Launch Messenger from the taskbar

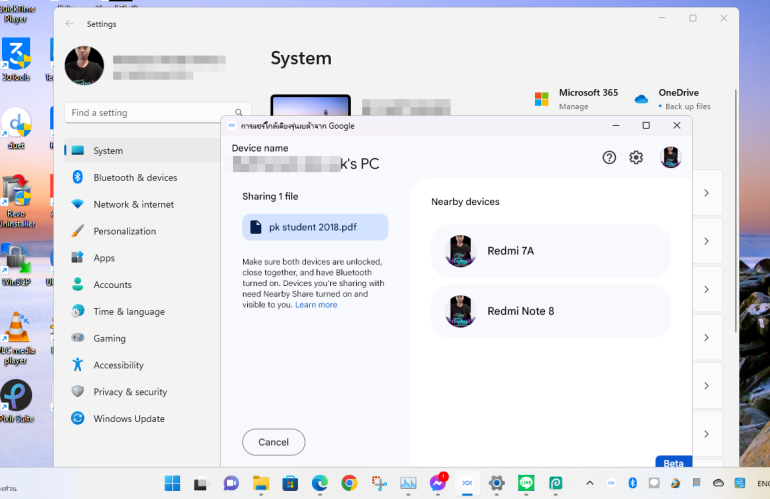(437, 483)
